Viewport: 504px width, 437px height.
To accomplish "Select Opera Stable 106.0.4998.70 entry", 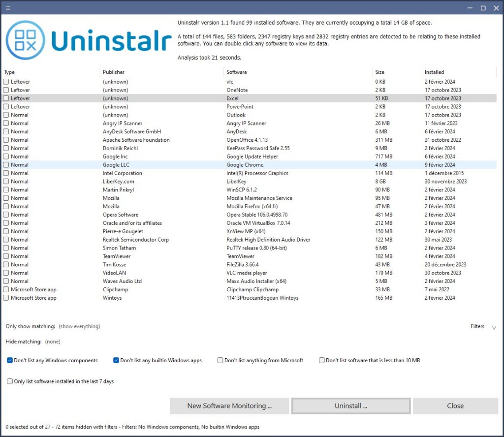I will (250, 215).
